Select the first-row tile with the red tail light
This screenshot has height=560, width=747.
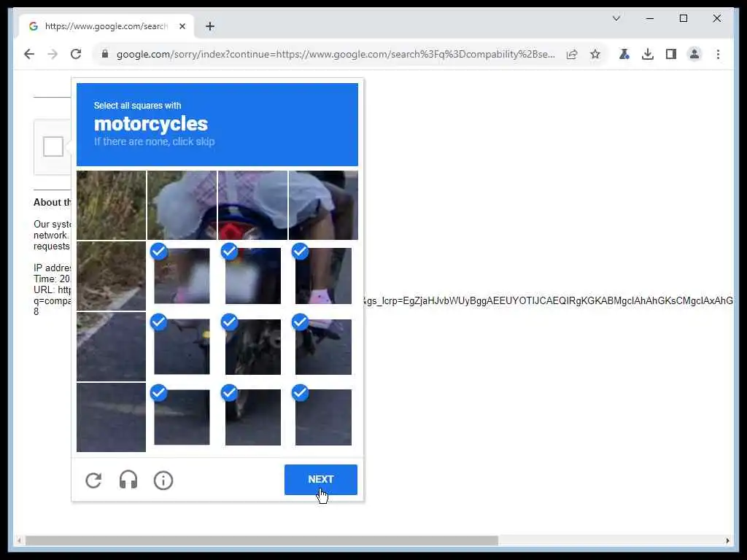point(252,205)
